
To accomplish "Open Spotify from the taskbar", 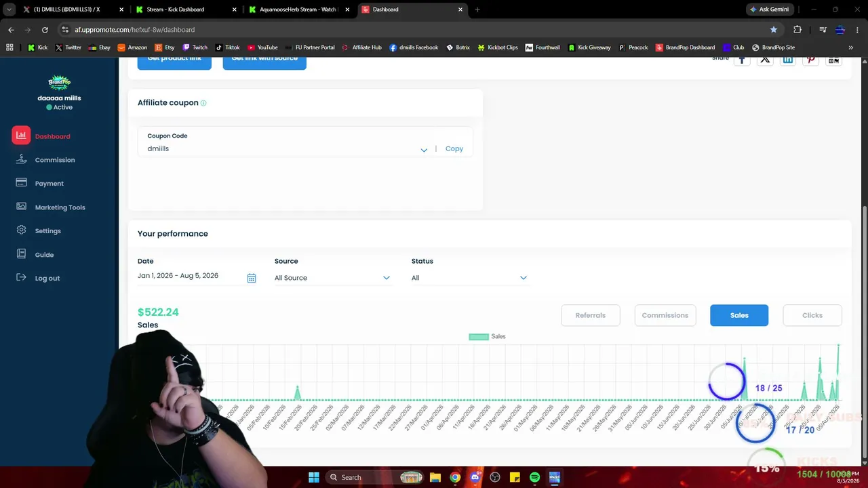I will [534, 477].
